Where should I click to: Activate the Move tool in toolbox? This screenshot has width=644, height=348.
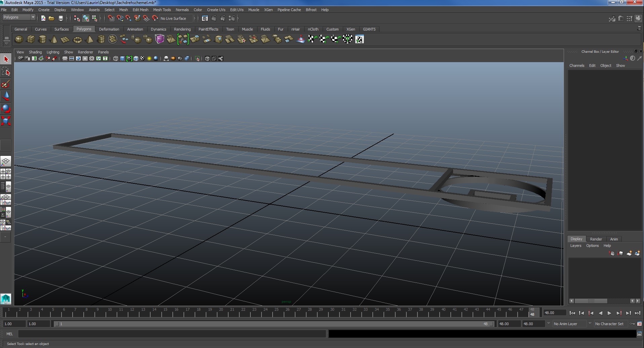coord(6,96)
